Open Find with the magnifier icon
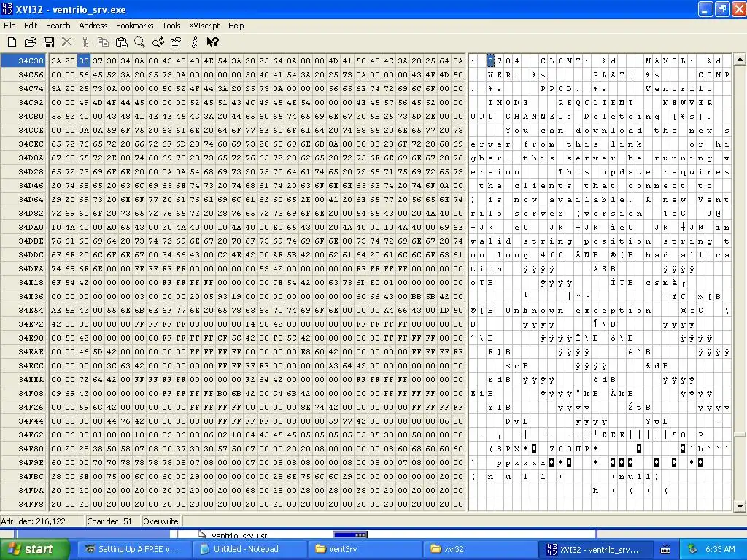This screenshot has height=560, width=747. pos(139,42)
